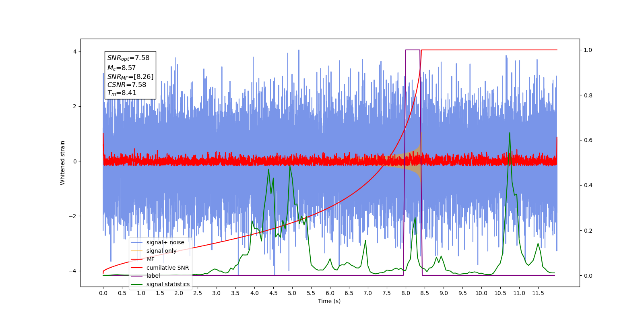Click the 6.0 tick on the time axis
This screenshot has width=644, height=322.
pyautogui.click(x=330, y=293)
